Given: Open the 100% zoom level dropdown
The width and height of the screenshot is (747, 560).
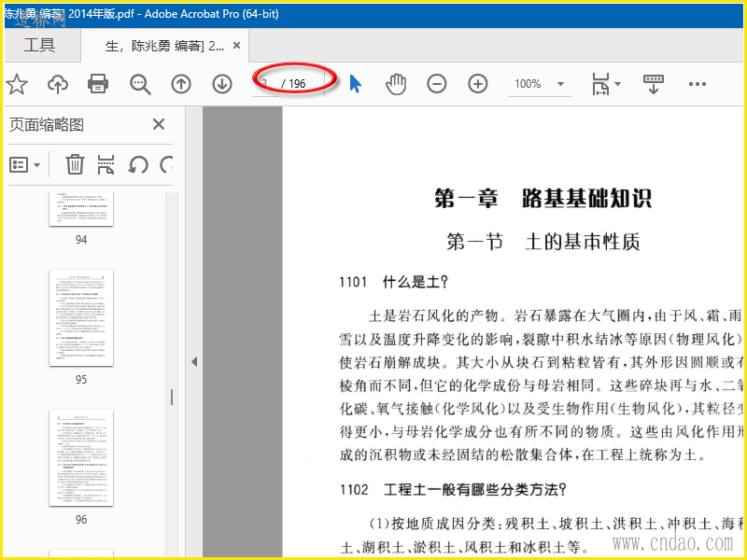Looking at the screenshot, I should click(561, 84).
